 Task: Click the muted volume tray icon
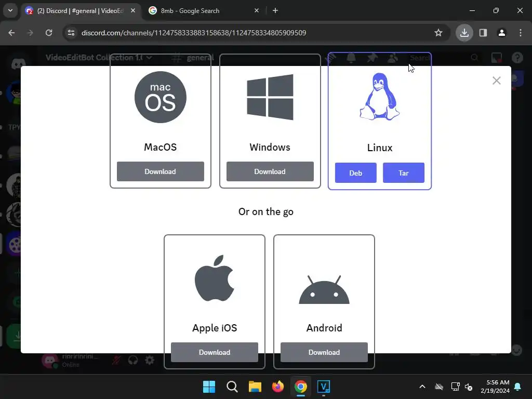click(x=469, y=387)
